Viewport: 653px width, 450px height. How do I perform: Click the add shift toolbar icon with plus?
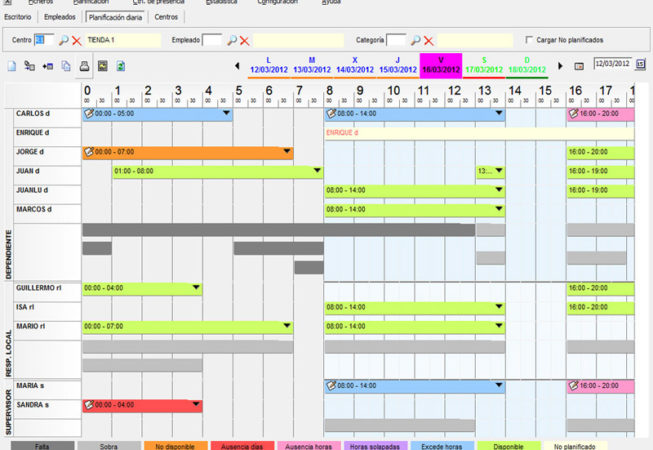click(x=48, y=66)
